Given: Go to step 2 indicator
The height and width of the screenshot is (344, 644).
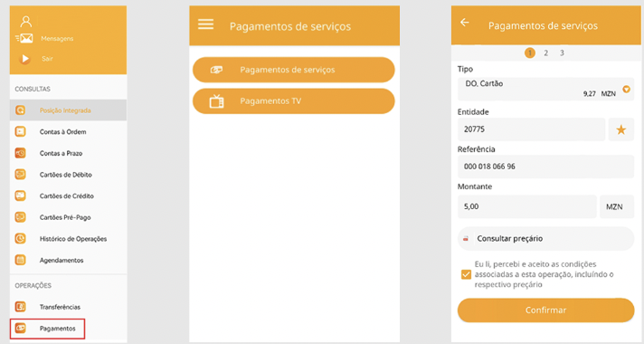Looking at the screenshot, I should click(545, 53).
